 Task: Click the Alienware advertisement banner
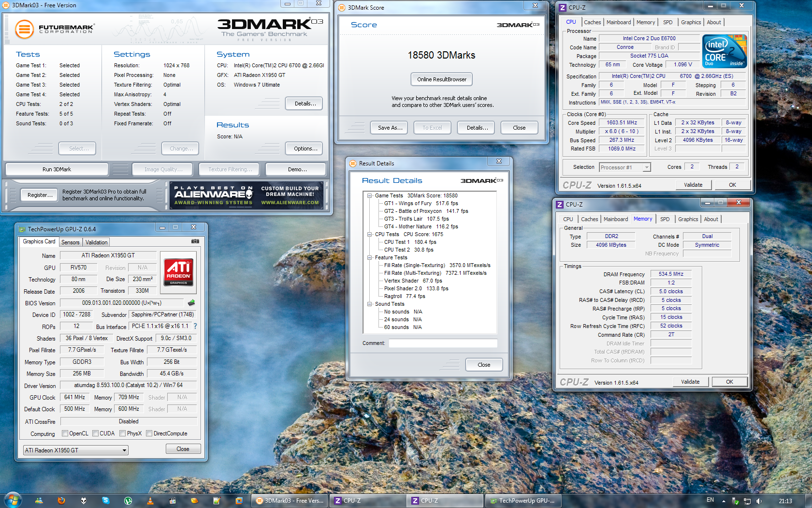click(246, 195)
